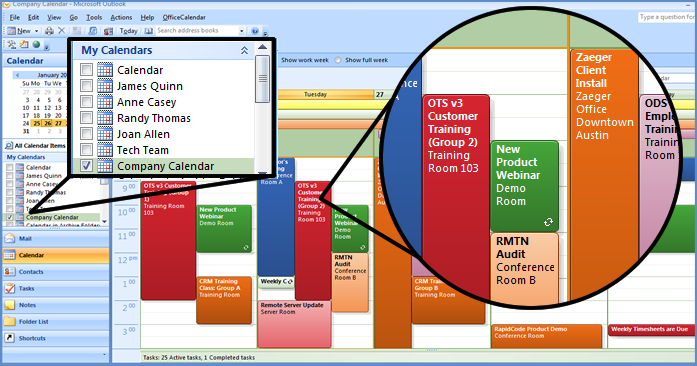Image resolution: width=697 pixels, height=366 pixels.
Task: Click the Print toolbar icon
Action: tap(49, 31)
